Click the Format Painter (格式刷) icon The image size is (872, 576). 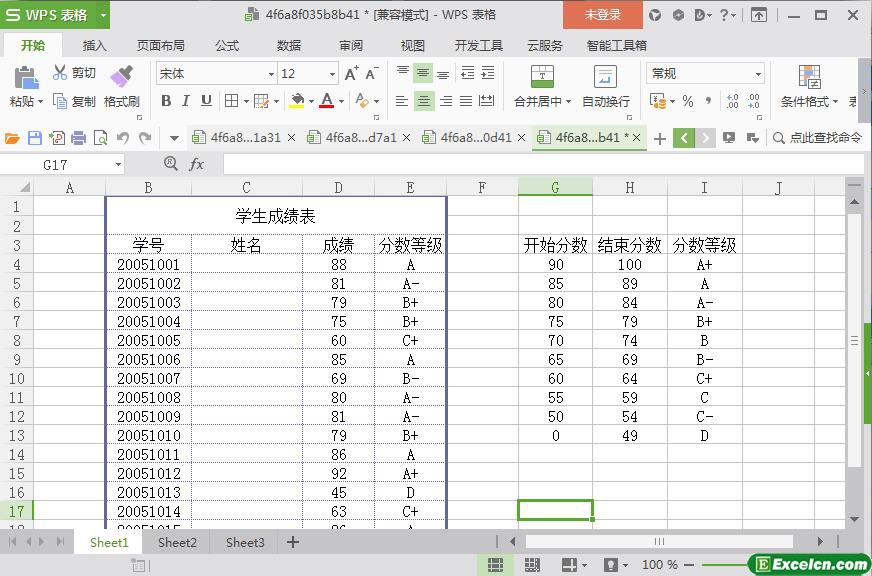[121, 76]
